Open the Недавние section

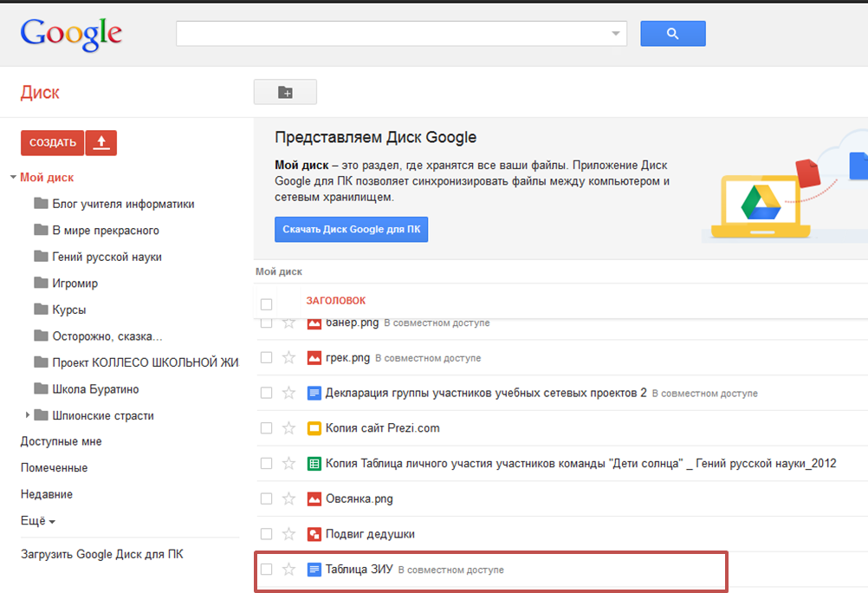[47, 494]
